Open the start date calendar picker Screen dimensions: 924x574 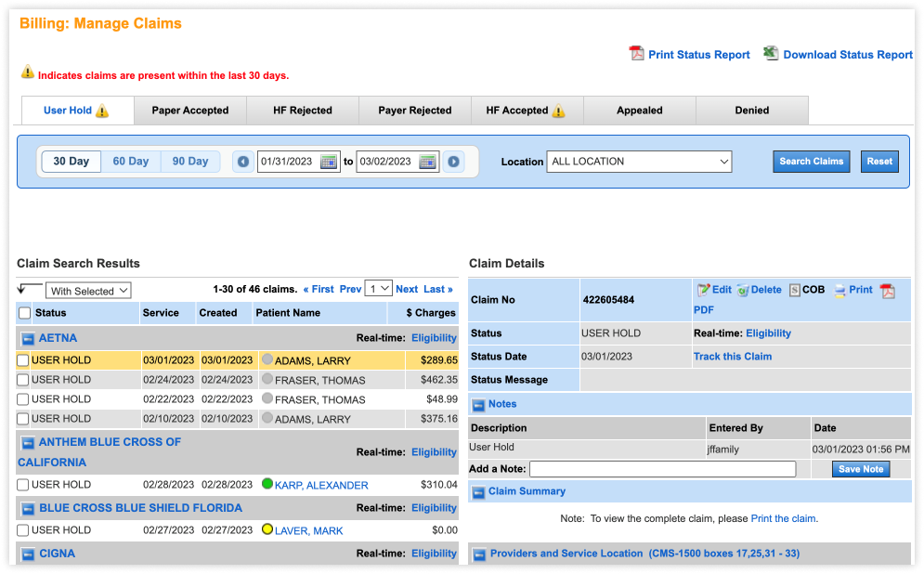pyautogui.click(x=329, y=162)
